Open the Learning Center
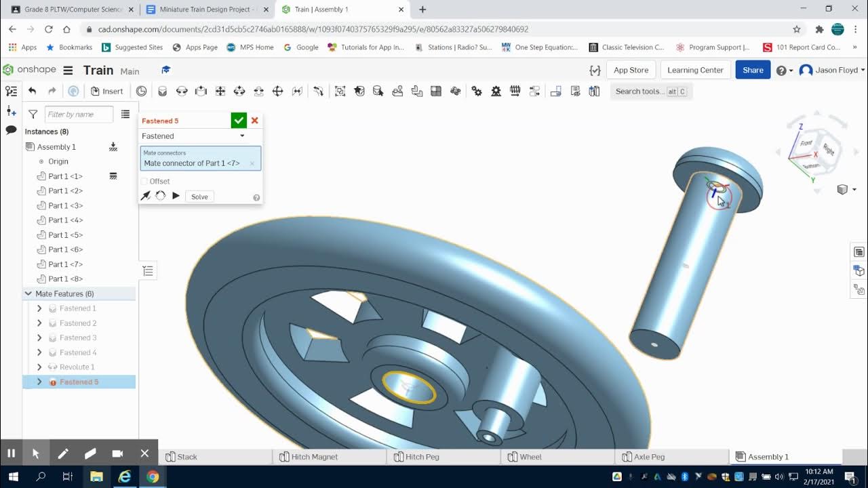Screen dimensions: 868x488 [695, 70]
